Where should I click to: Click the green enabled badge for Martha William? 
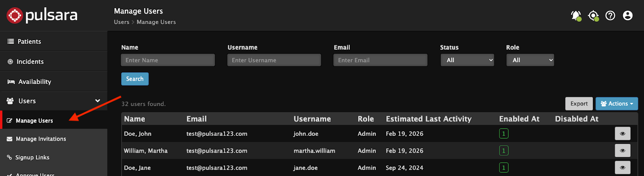504,151
